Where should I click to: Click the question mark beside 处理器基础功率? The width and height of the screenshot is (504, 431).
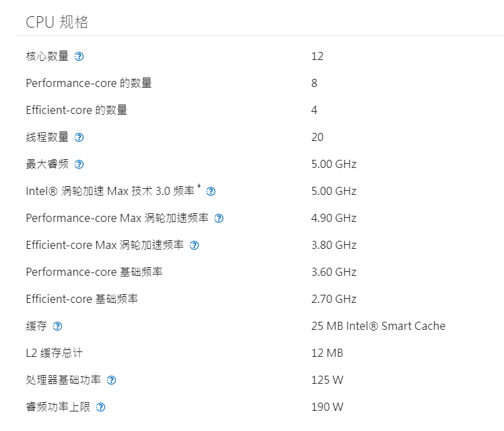(x=111, y=380)
